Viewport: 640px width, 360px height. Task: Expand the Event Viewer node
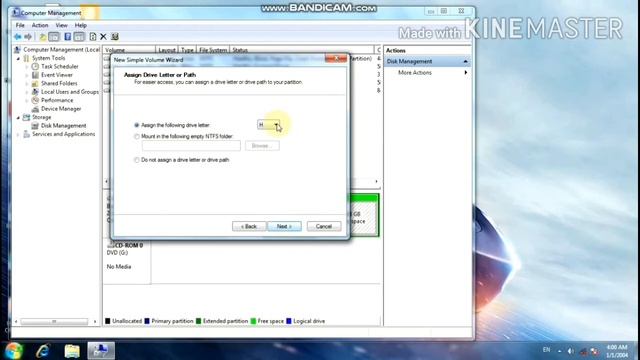pyautogui.click(x=27, y=75)
